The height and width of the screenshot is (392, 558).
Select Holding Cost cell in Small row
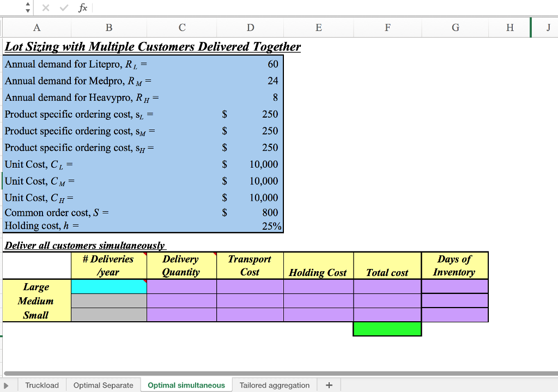pos(318,315)
